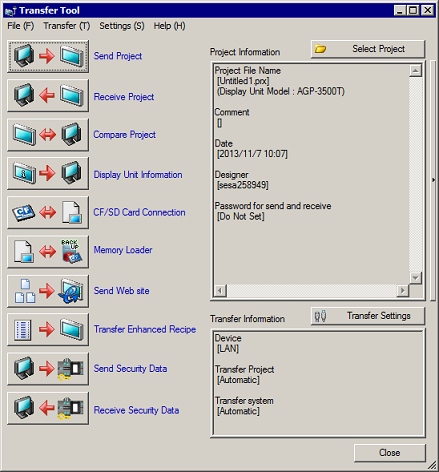Screen dimensions: 439x472
Task: Click the Select Project button
Action: (368, 49)
